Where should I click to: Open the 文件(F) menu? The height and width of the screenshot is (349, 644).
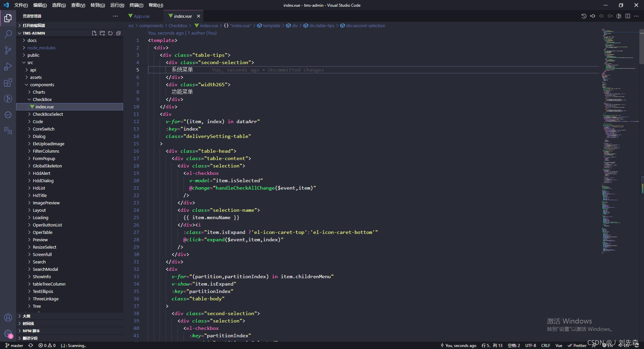[21, 5]
